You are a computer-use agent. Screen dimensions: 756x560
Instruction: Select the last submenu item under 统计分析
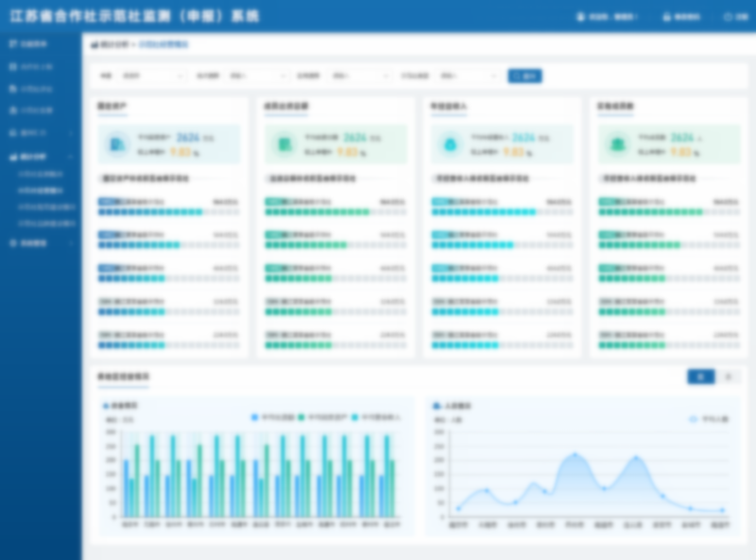(46, 223)
